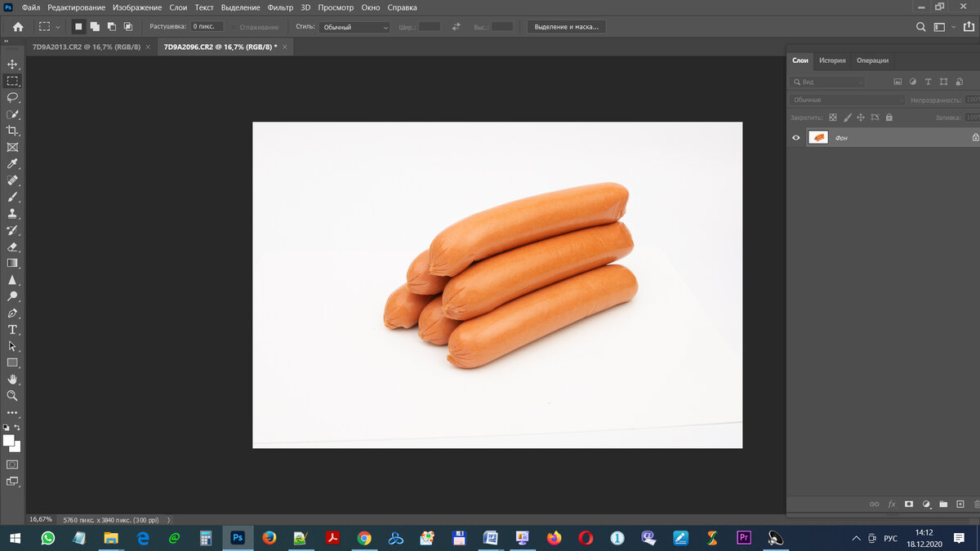Swap foreground and background colors
980x551 pixels.
17,427
